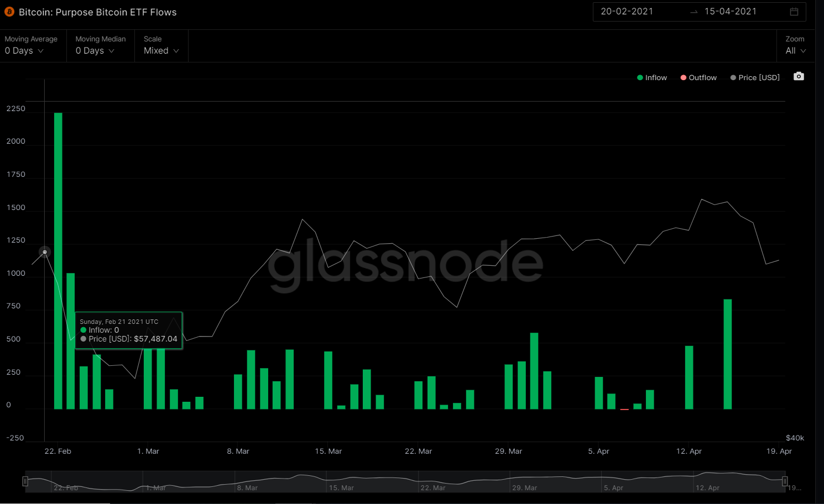Click start date 20-02-2021 field
This screenshot has height=504, width=824.
[627, 12]
